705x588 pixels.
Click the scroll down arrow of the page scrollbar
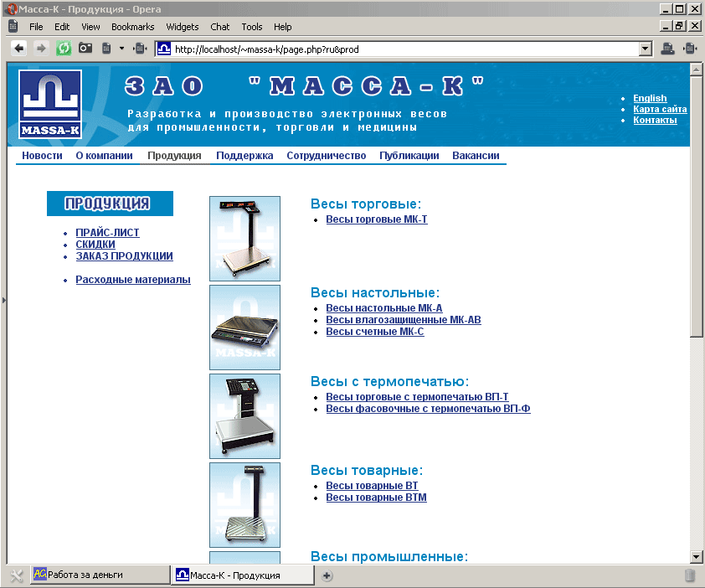tap(696, 557)
